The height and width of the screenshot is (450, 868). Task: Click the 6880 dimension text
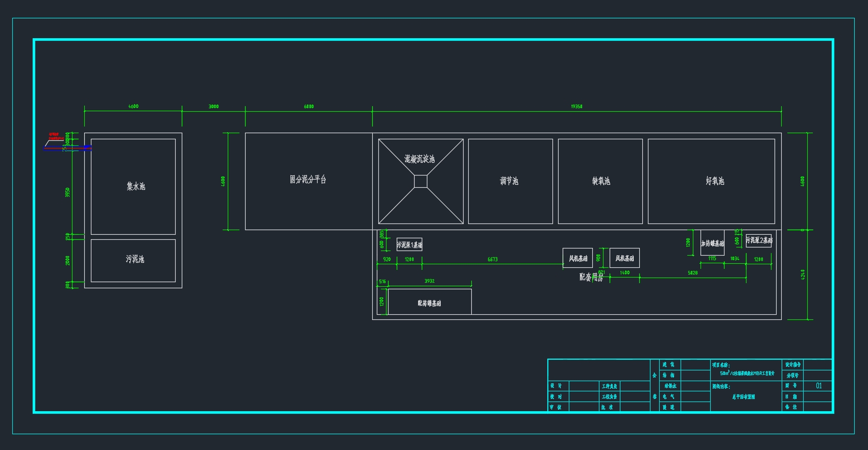point(309,107)
